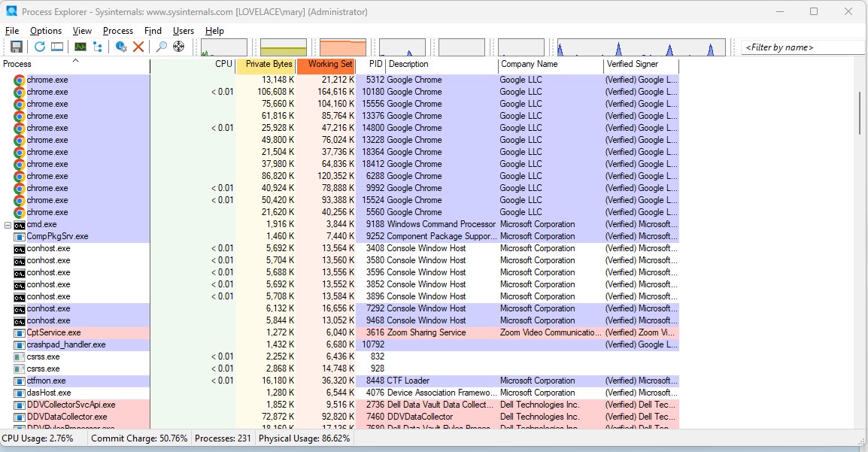Click Commit Charge 50.76% in status bar

click(x=139, y=438)
